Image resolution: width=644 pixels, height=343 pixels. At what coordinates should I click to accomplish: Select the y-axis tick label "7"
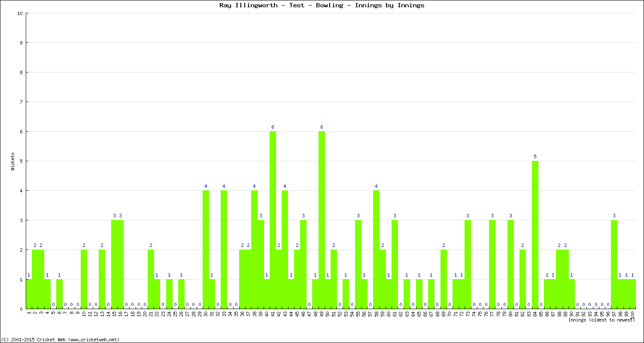tap(21, 102)
